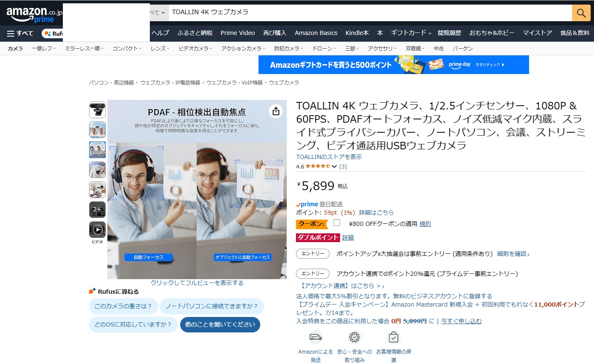Image resolution: width=594 pixels, height=364 pixels.
Task: Click the share icon on product image
Action: click(276, 111)
